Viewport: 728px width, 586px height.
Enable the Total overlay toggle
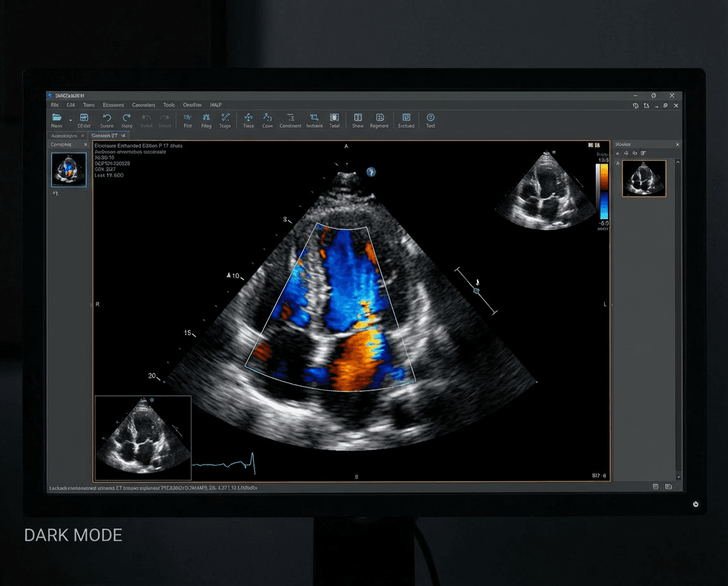(x=334, y=119)
